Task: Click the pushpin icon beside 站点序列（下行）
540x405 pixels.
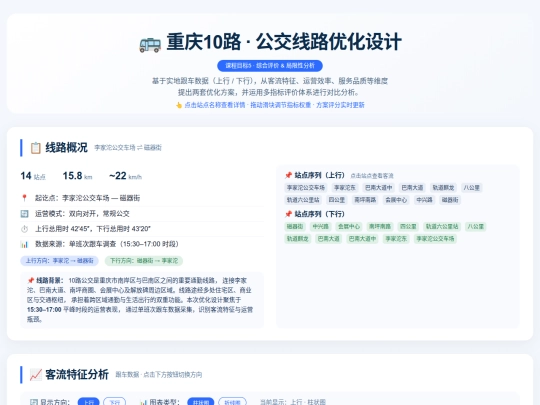Action: [x=288, y=214]
